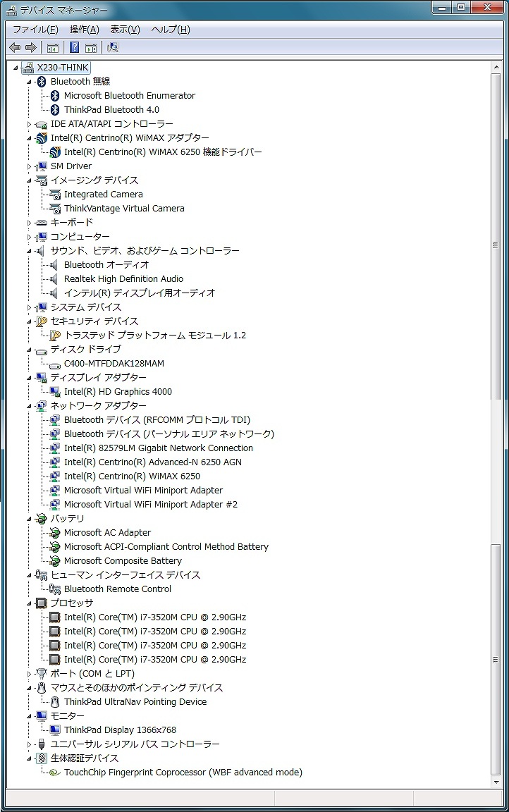509x812 pixels.
Task: Expand the コンピューター category
Action: click(x=29, y=237)
